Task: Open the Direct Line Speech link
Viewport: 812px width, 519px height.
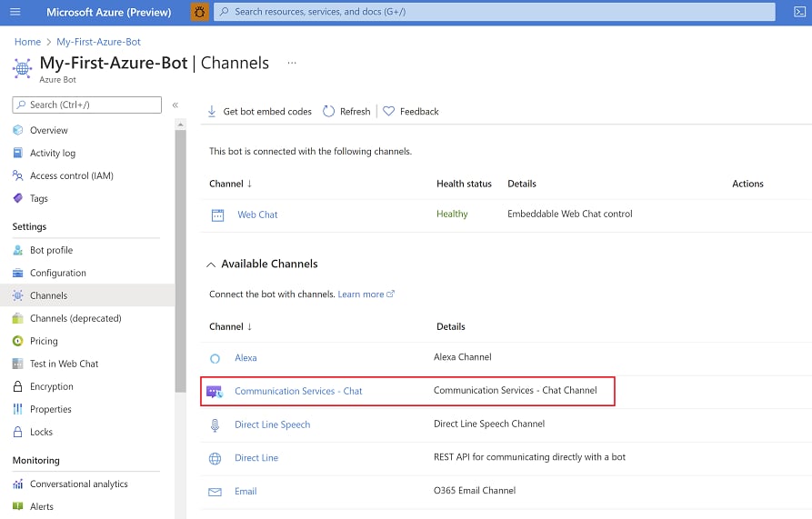Action: [273, 424]
